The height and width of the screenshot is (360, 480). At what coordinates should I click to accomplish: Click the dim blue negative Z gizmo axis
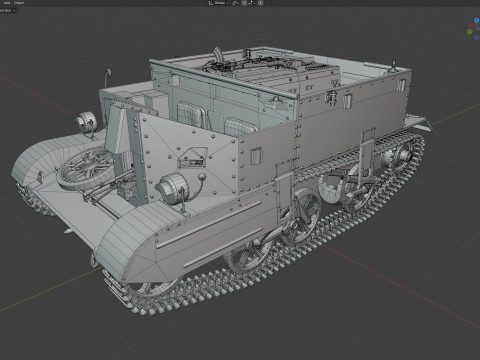[x=476, y=37]
